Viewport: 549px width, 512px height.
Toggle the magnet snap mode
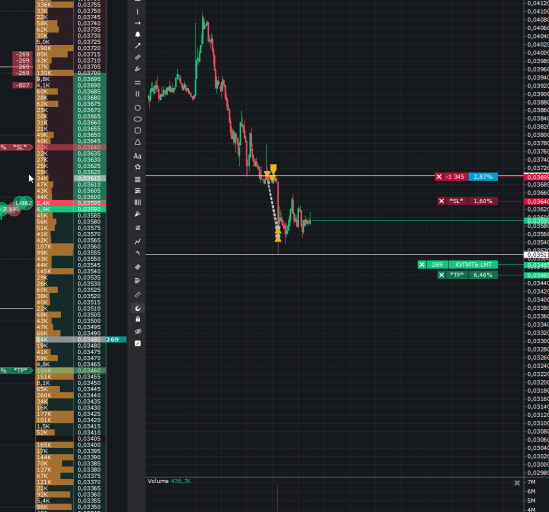[x=138, y=308]
